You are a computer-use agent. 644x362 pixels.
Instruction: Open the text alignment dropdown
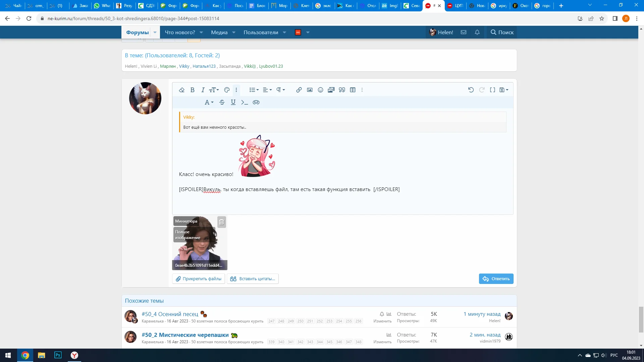click(x=267, y=90)
